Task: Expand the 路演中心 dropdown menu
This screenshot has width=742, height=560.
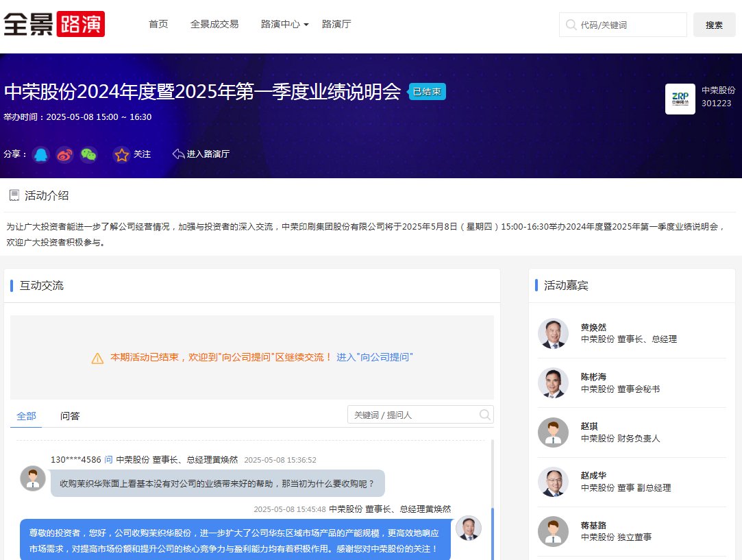Action: 284,23
